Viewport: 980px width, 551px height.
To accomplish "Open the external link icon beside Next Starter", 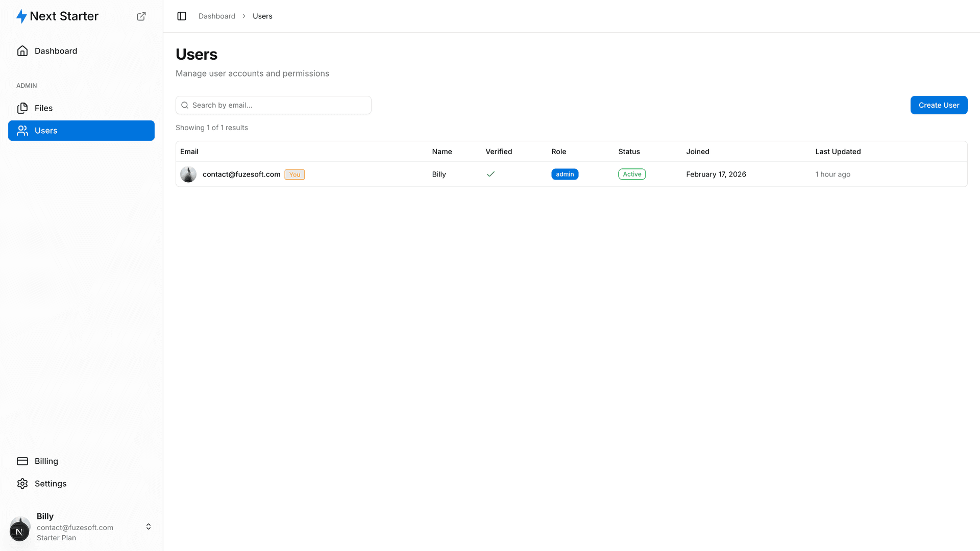I will (x=141, y=16).
